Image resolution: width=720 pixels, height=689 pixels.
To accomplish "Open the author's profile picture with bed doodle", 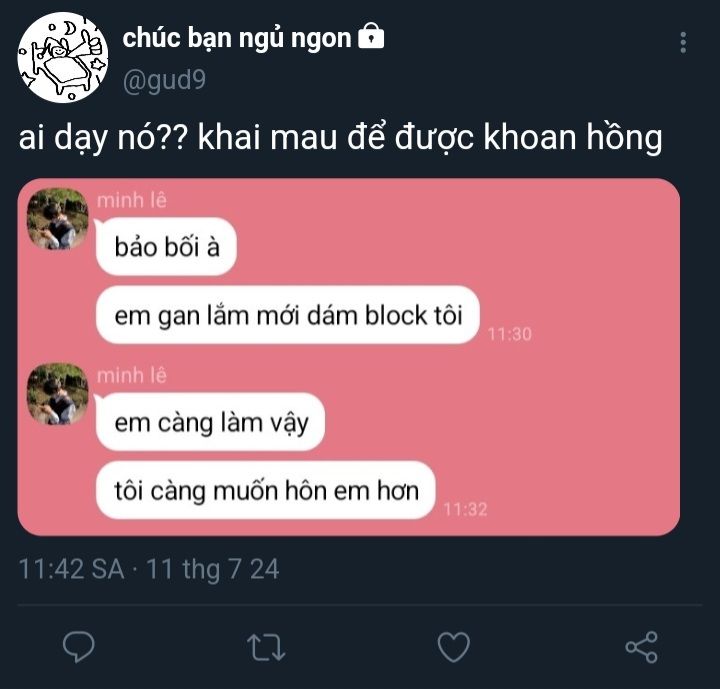I will click(63, 57).
